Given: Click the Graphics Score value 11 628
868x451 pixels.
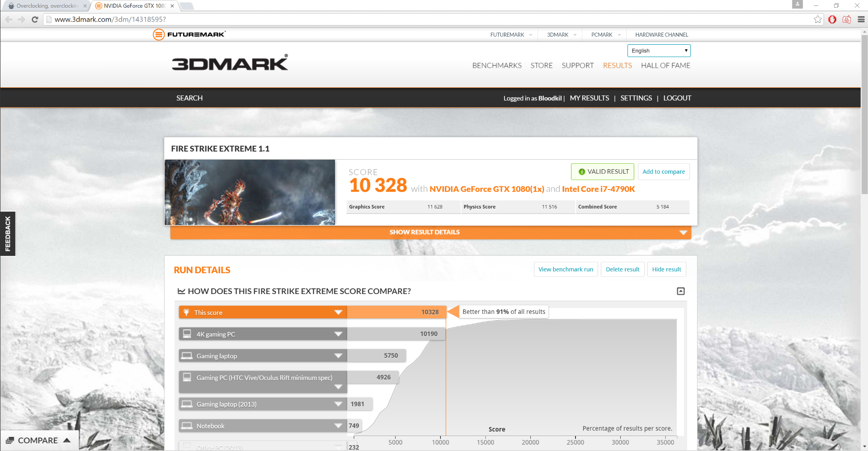Looking at the screenshot, I should tap(435, 207).
